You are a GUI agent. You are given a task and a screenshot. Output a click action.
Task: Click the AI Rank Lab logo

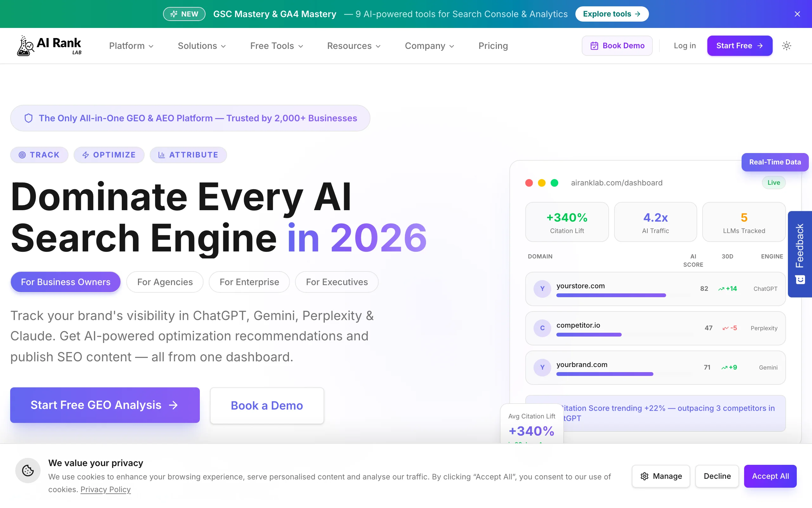49,46
